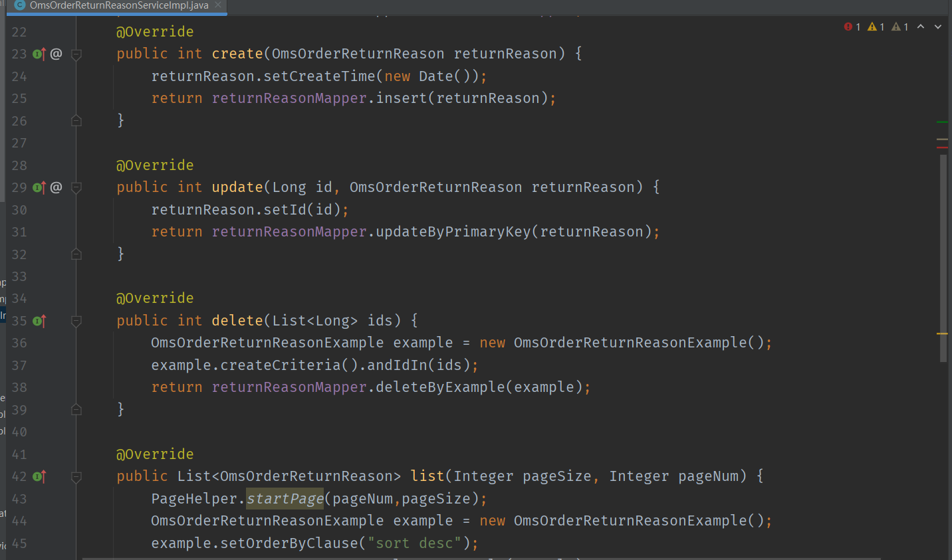Collapse the update method fold marker on line 29
The image size is (952, 560).
[76, 188]
